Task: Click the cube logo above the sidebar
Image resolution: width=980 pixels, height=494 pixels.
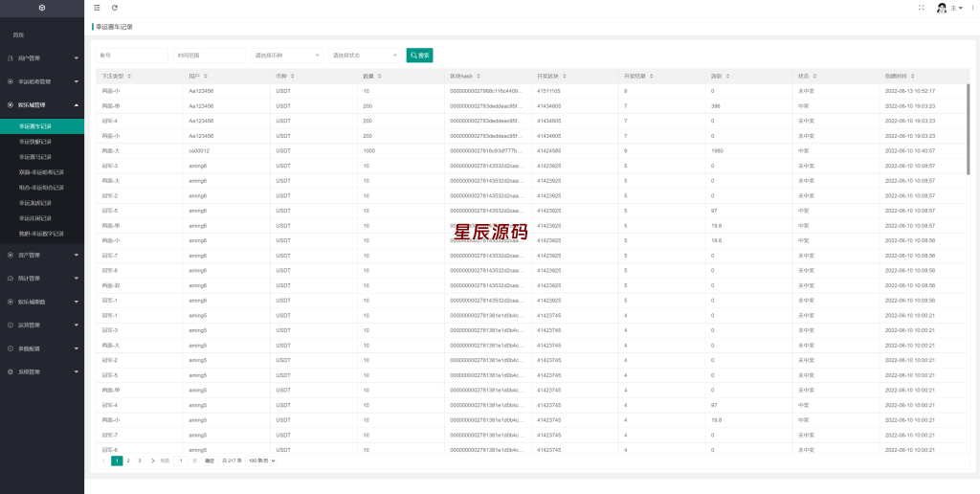Action: [42, 8]
